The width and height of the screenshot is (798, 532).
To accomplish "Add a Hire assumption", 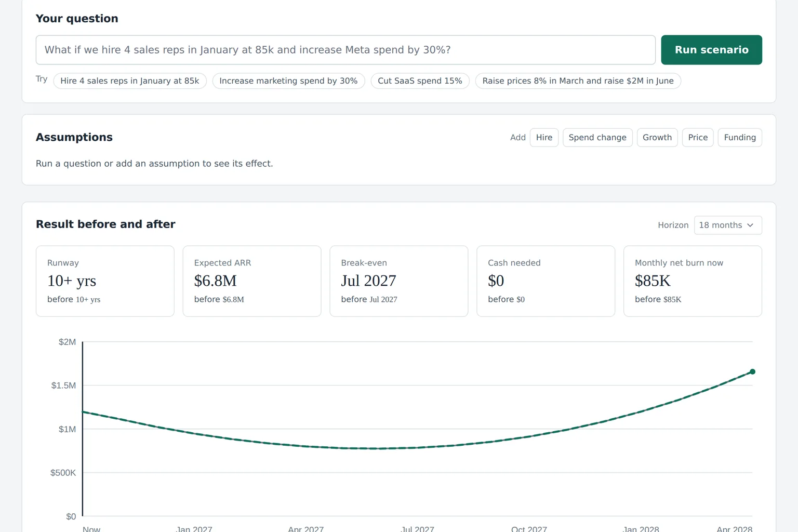I will tap(544, 138).
